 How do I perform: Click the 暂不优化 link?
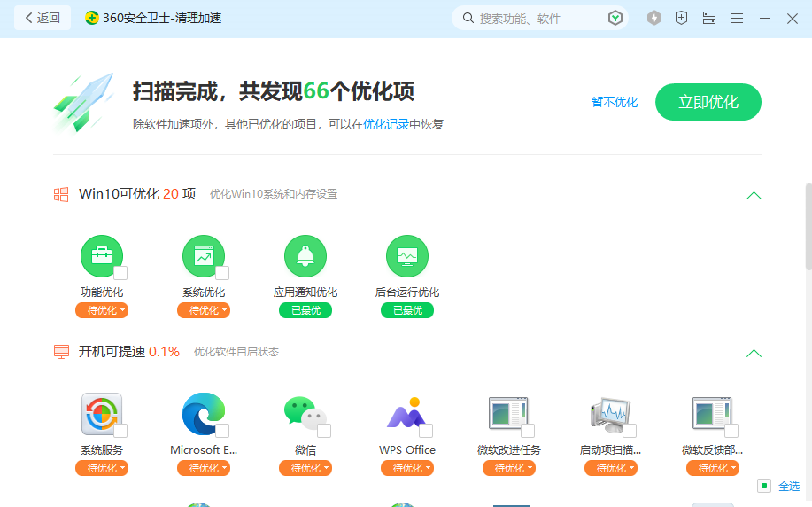tap(615, 102)
